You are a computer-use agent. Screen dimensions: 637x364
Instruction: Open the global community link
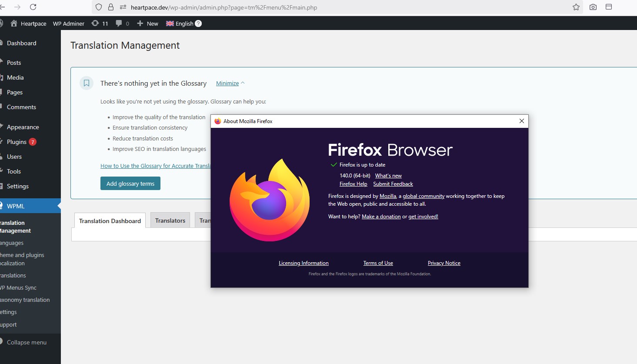pyautogui.click(x=424, y=196)
